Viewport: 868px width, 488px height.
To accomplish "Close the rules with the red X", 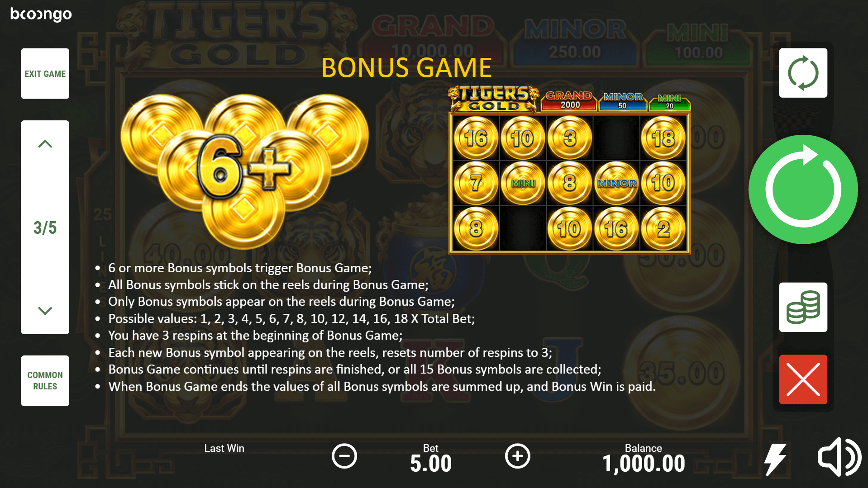I will [x=803, y=379].
